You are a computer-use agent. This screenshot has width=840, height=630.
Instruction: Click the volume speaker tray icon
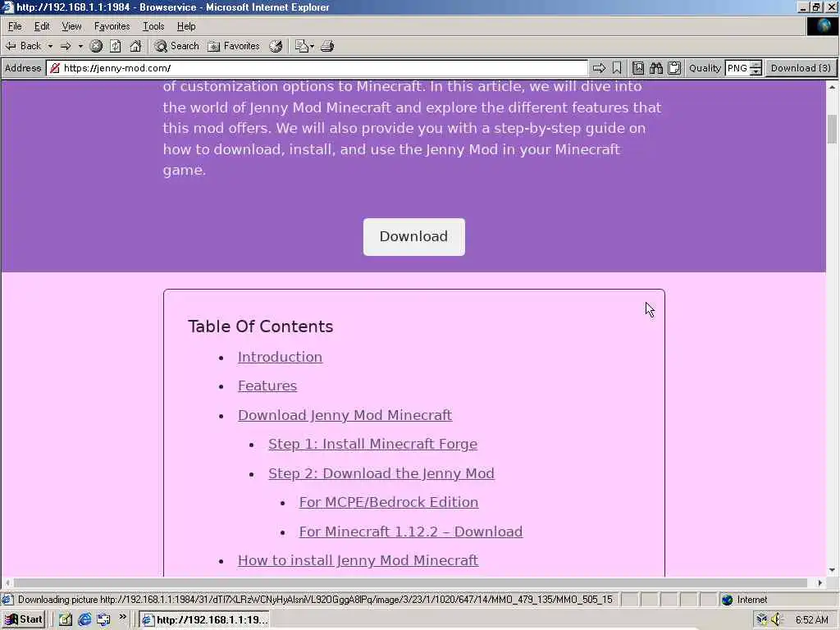pyautogui.click(x=776, y=620)
